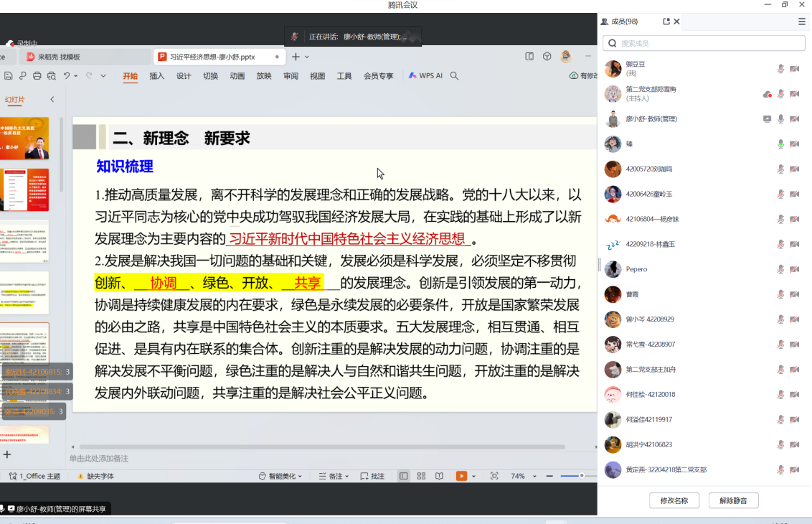The width and height of the screenshot is (812, 524).
Task: Expand the undo history dropdown arrow
Action: click(75, 75)
